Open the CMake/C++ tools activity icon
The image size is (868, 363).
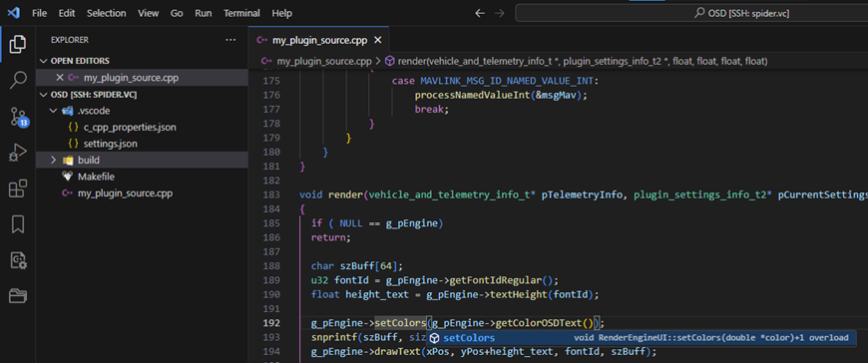[17, 260]
